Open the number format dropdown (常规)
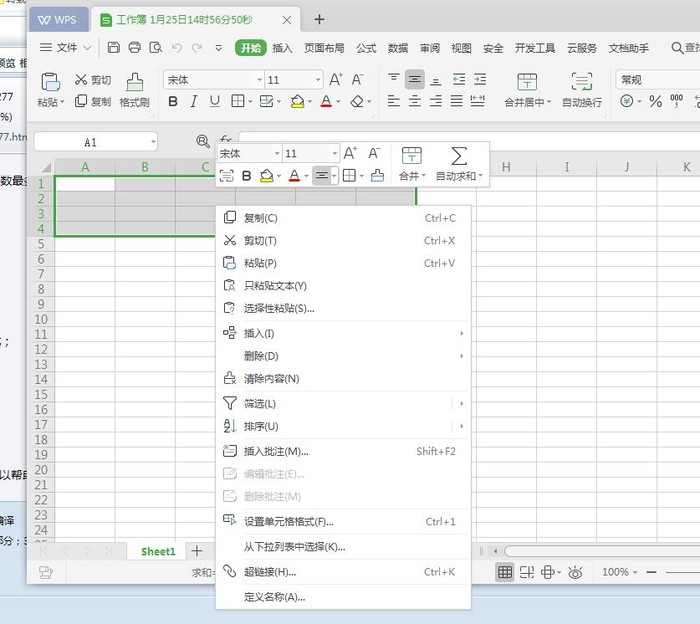 coord(656,80)
